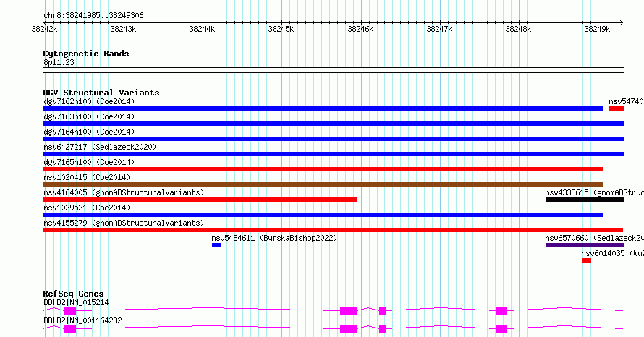
Task: Click the small blue nsv5484611 variant bar
Action: click(217, 245)
